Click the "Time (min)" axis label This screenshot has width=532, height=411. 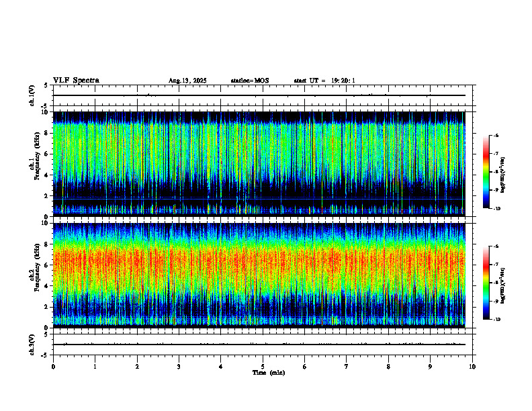click(269, 373)
